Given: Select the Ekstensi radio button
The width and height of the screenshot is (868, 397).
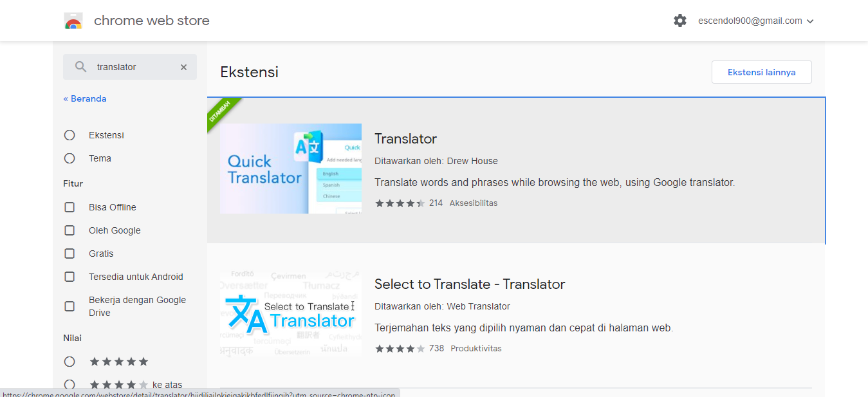Looking at the screenshot, I should (x=69, y=135).
